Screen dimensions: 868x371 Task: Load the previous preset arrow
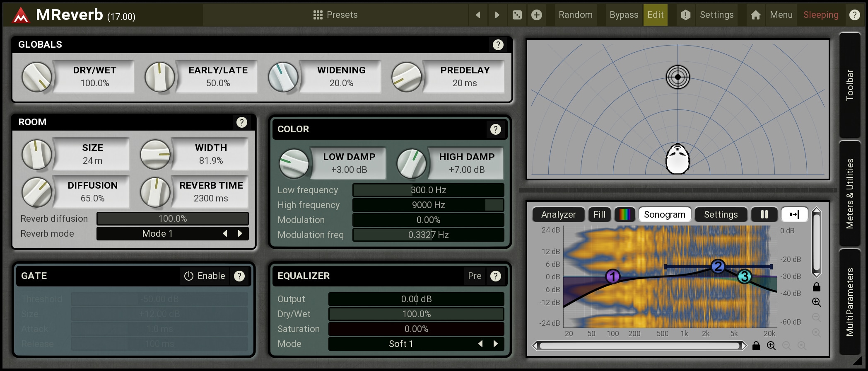(478, 15)
